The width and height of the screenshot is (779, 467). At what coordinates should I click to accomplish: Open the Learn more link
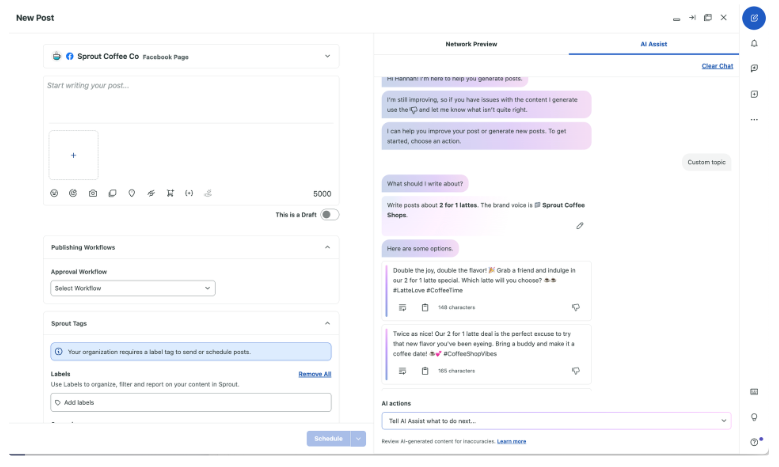pos(511,441)
